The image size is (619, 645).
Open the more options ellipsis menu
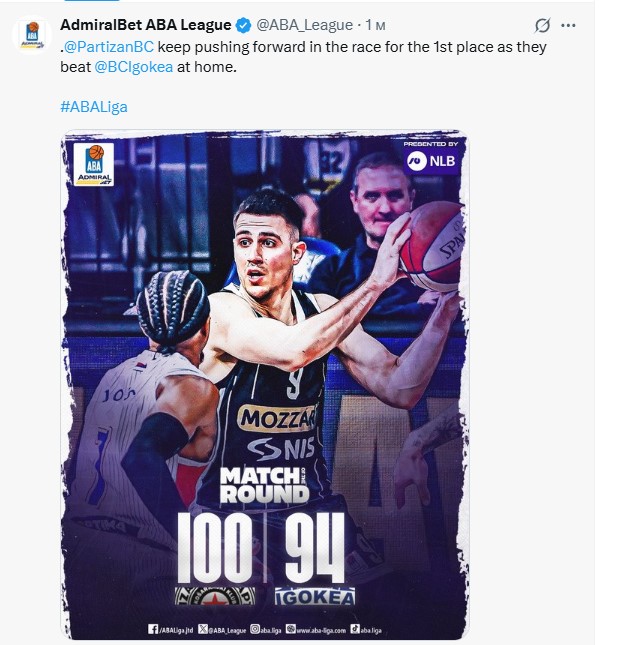568,26
